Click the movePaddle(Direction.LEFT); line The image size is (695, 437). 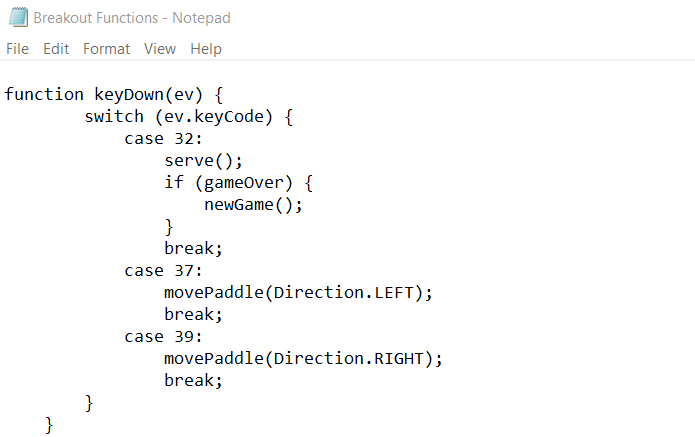click(298, 292)
